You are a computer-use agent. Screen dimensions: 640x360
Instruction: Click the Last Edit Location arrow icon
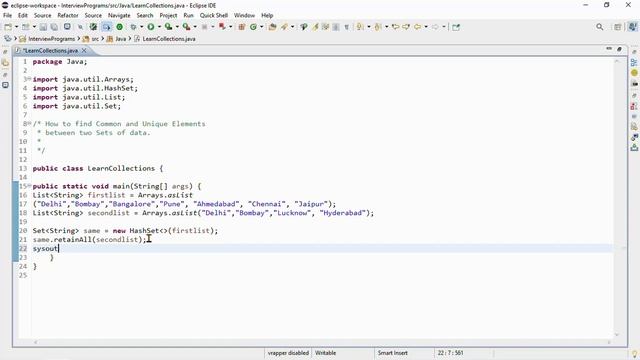pyautogui.click(x=395, y=27)
